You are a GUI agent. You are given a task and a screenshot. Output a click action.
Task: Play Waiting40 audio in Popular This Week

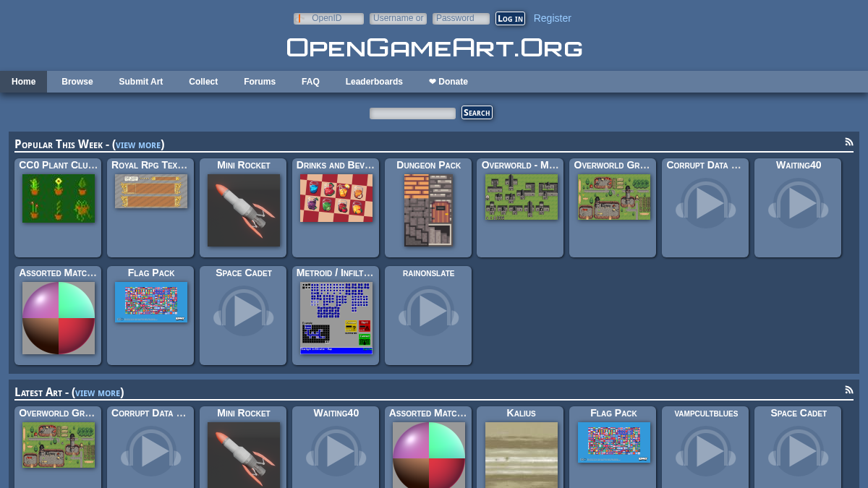[799, 203]
